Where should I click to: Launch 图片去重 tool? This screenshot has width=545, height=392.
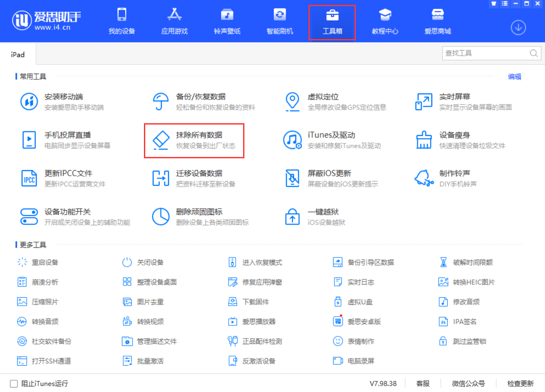coord(143,302)
